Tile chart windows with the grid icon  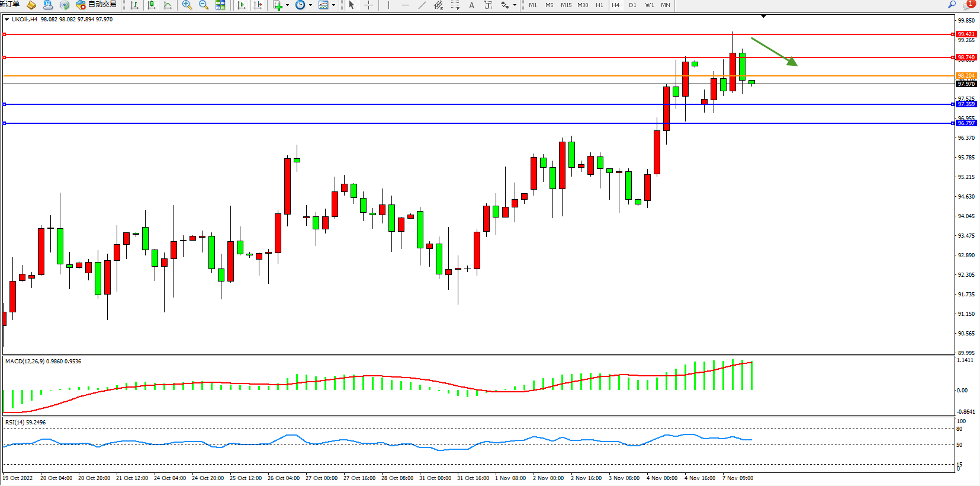tap(220, 5)
